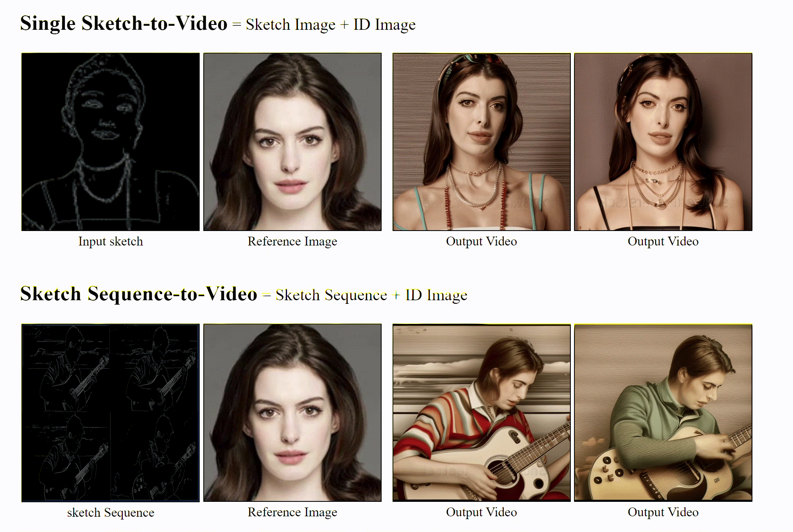
Task: Click "Sketch Sequence + ID Image" subtitle text
Action: (371, 295)
